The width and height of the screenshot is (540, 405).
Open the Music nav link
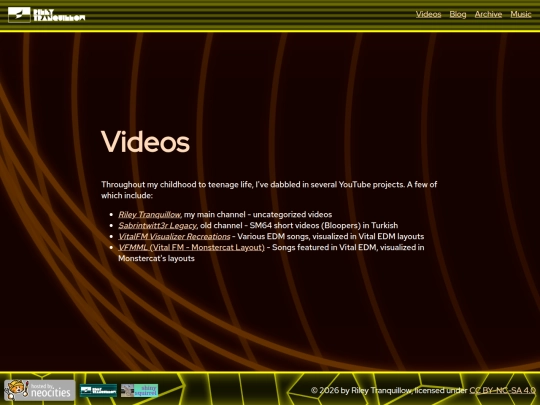click(x=521, y=14)
